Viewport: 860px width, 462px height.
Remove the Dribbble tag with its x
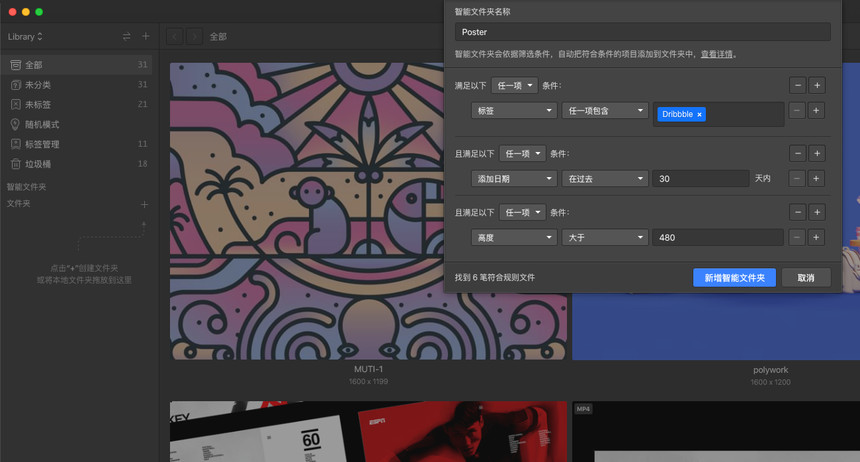(699, 115)
